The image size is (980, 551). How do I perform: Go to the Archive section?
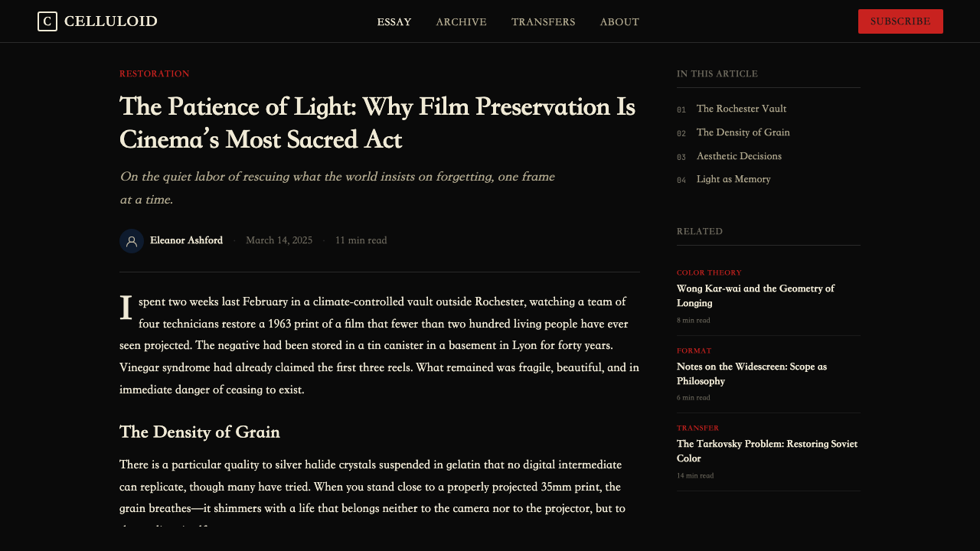click(x=461, y=22)
